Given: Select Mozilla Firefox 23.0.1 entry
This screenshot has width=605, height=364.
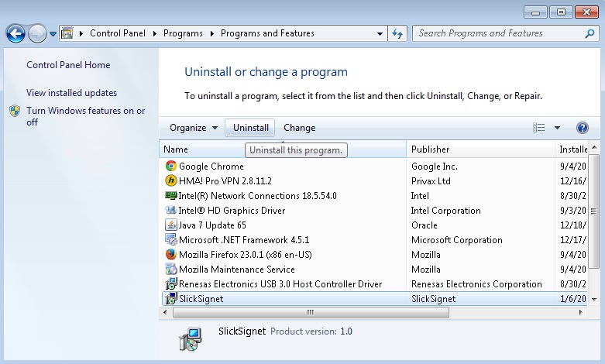Looking at the screenshot, I should [x=246, y=255].
